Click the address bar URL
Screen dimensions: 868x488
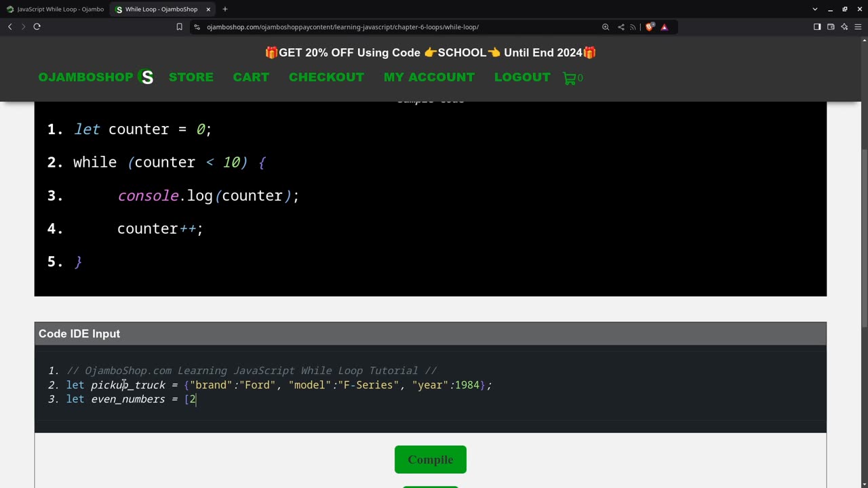[x=342, y=27]
